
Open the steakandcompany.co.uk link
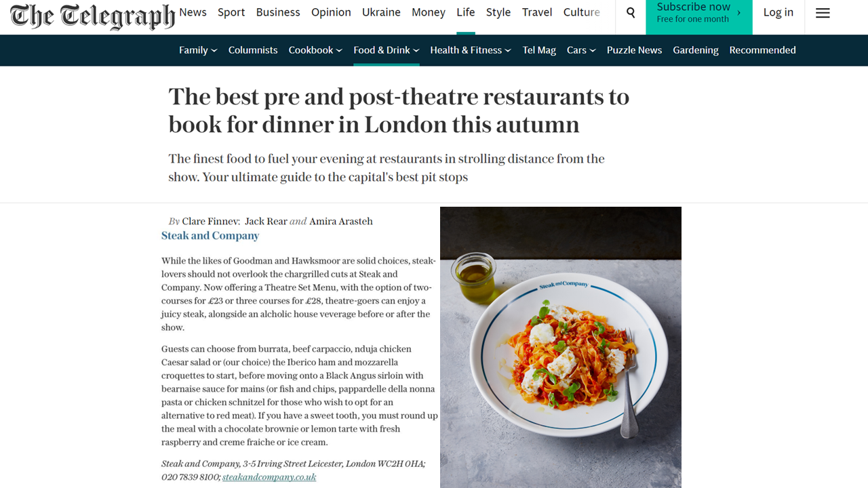point(269,477)
